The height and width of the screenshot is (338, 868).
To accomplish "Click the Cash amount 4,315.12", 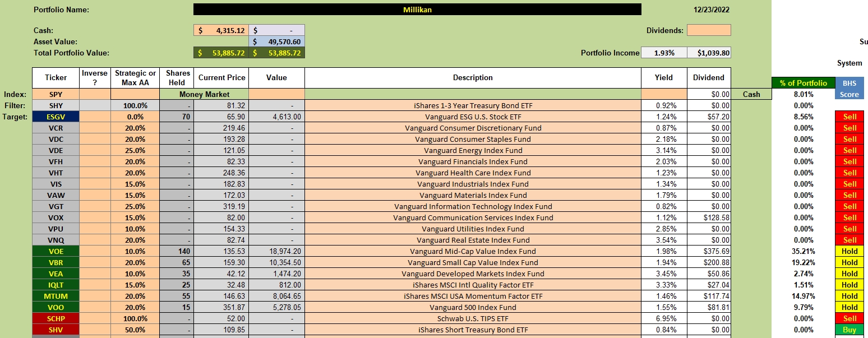I will coord(221,30).
